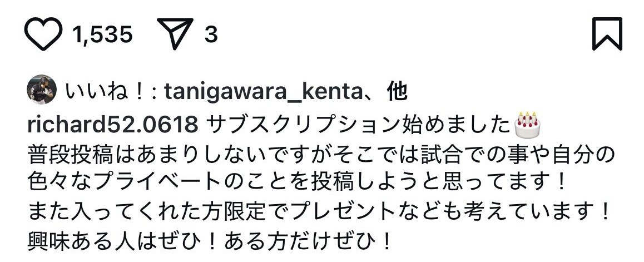View other likers via 他
This screenshot has height=262, width=644.
click(x=398, y=92)
